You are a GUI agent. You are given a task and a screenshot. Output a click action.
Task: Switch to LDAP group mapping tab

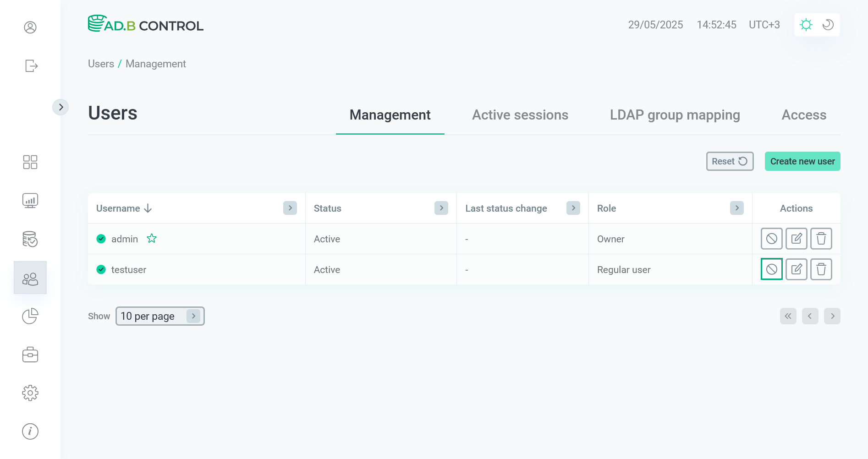(x=675, y=115)
